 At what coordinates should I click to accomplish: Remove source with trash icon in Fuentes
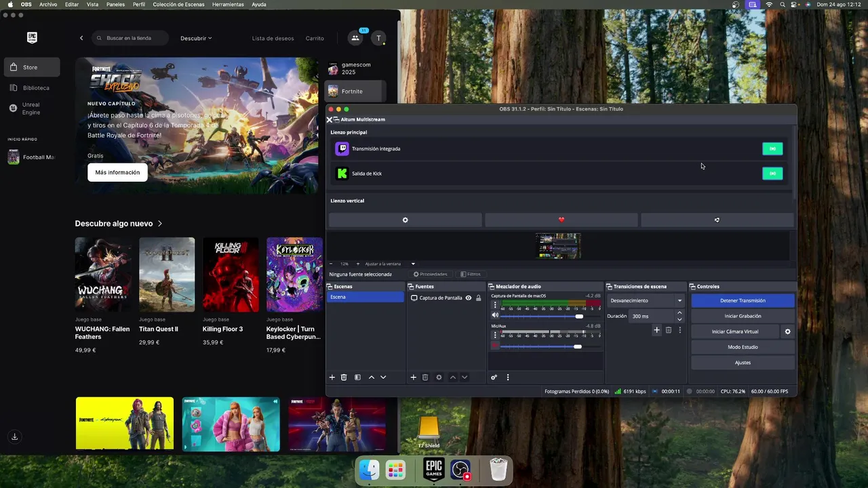[x=425, y=378]
